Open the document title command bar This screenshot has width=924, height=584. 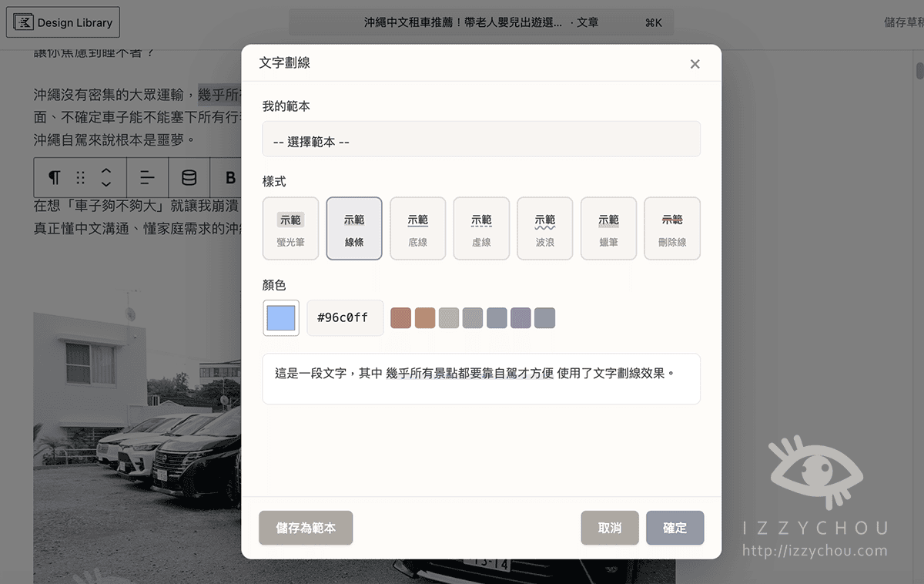coord(481,22)
